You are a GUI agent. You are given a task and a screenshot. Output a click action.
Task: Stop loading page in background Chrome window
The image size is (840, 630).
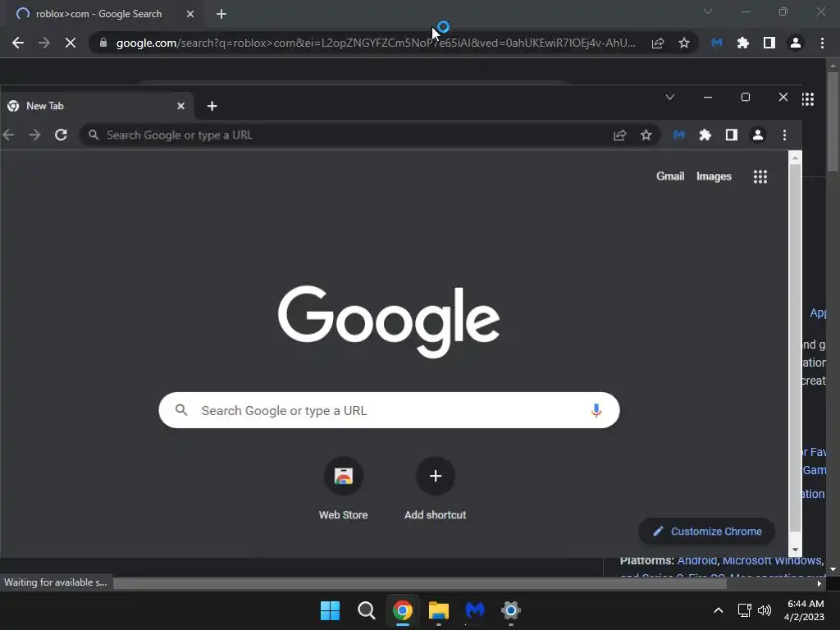(71, 43)
